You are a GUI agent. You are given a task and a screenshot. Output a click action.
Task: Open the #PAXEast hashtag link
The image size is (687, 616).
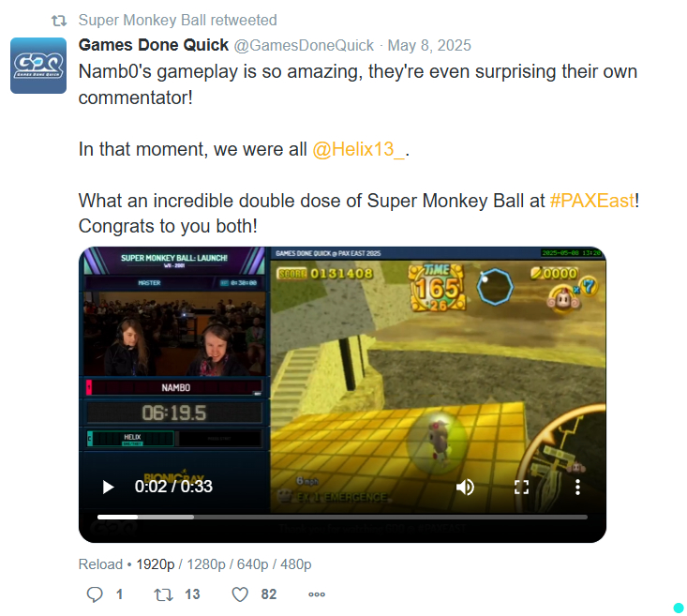(592, 201)
